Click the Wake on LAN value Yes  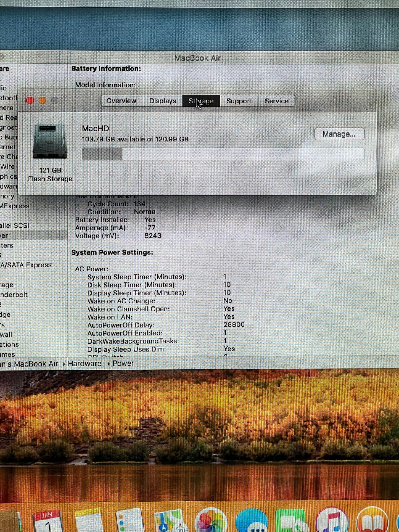point(229,317)
